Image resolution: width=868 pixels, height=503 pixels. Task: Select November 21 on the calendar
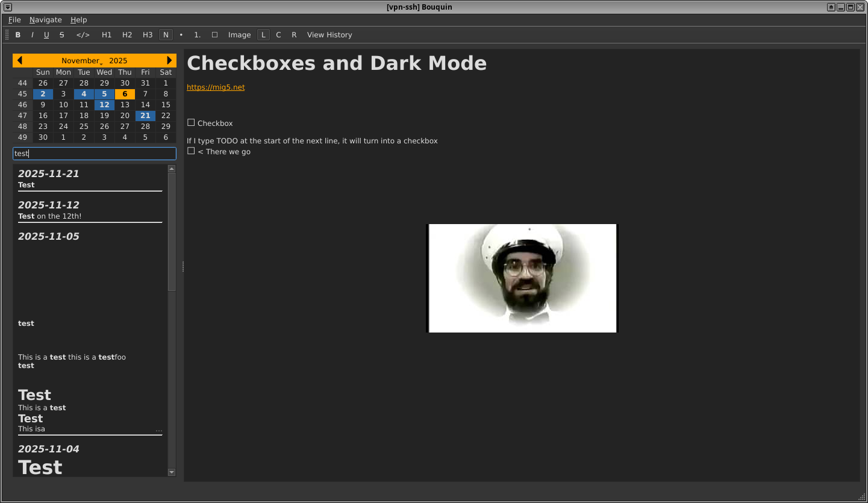(x=145, y=116)
